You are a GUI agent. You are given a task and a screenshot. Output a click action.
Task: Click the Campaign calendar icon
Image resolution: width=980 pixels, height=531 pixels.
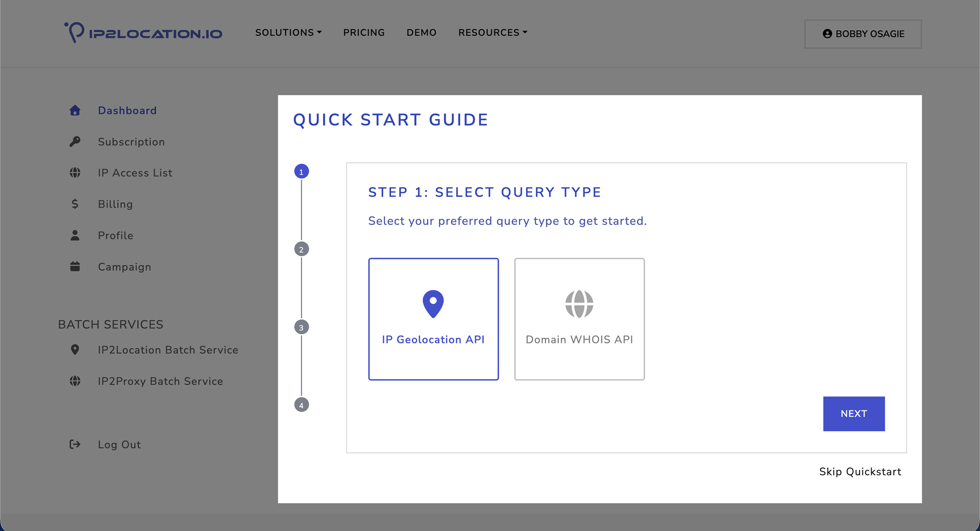tap(75, 267)
